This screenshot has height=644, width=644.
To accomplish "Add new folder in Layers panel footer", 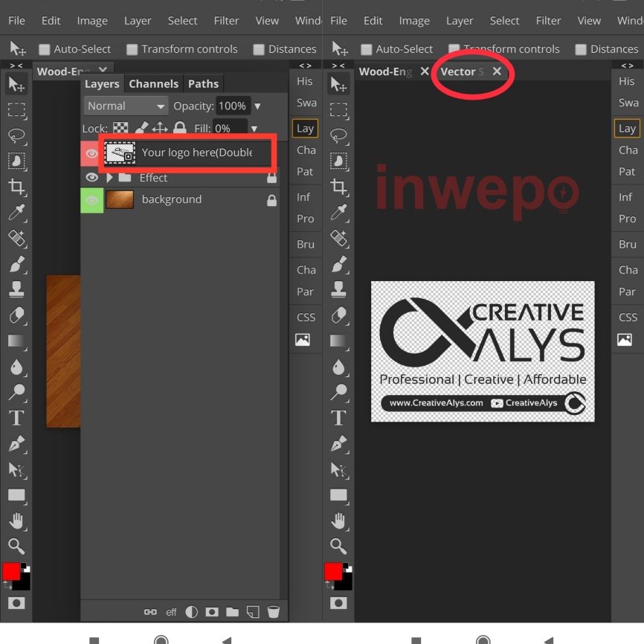I will (x=233, y=612).
